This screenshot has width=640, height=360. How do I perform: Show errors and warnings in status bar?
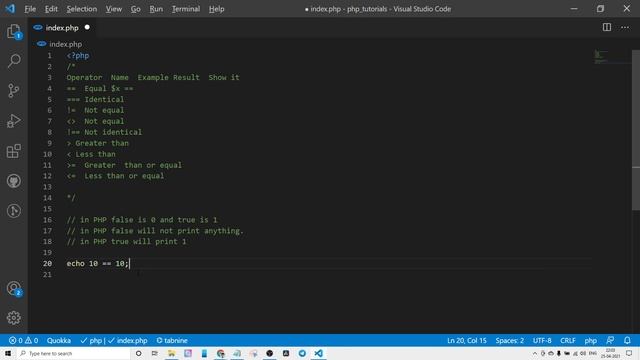[23, 340]
